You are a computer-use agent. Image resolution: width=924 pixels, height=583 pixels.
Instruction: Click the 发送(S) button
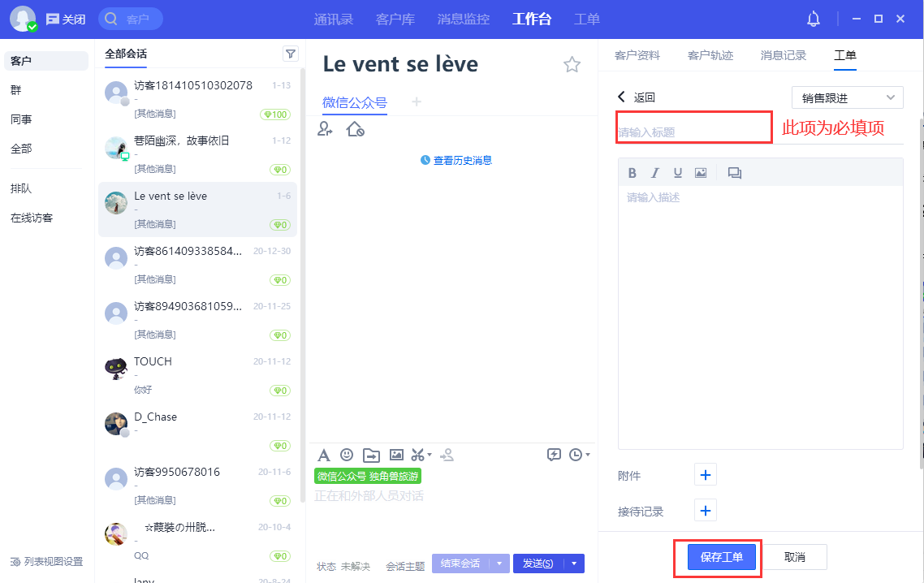[538, 564]
